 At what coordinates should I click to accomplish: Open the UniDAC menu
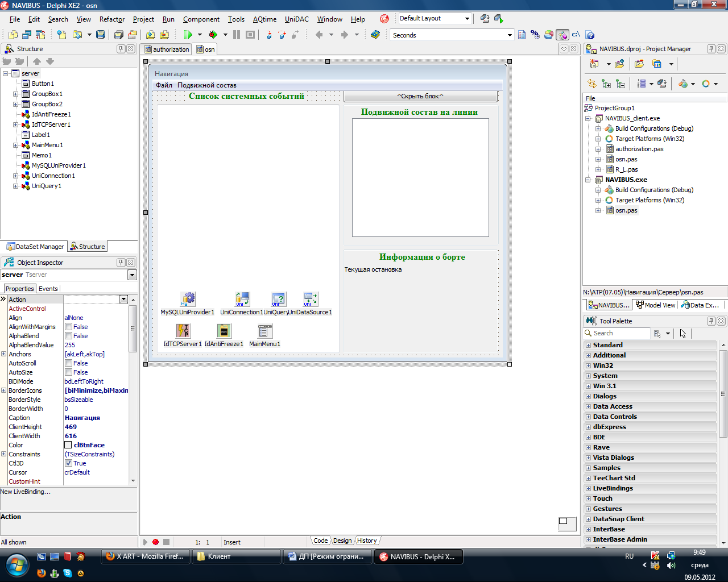tap(297, 19)
